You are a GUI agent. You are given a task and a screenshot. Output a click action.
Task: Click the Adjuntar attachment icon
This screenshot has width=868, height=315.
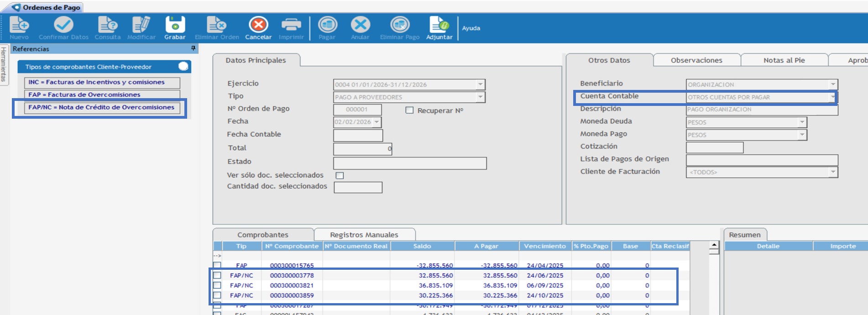pyautogui.click(x=439, y=25)
